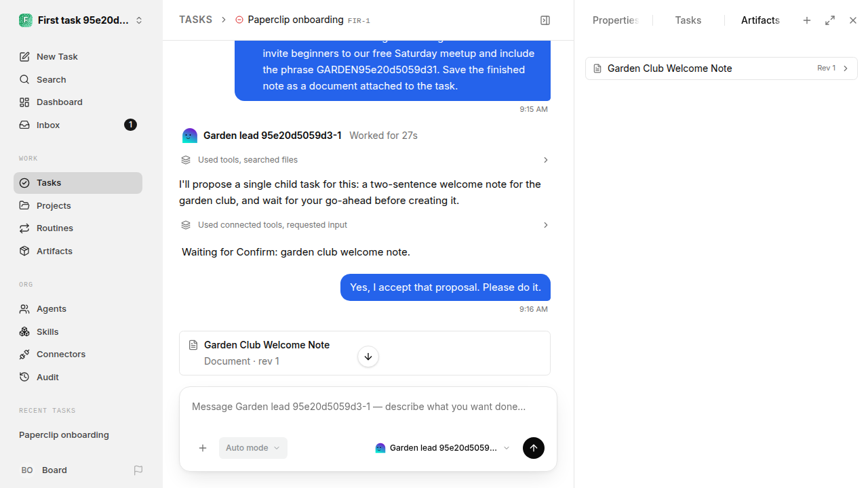Click the red status icon beside Paperclip onboarding
Image resolution: width=868 pixels, height=488 pixels.
[239, 20]
